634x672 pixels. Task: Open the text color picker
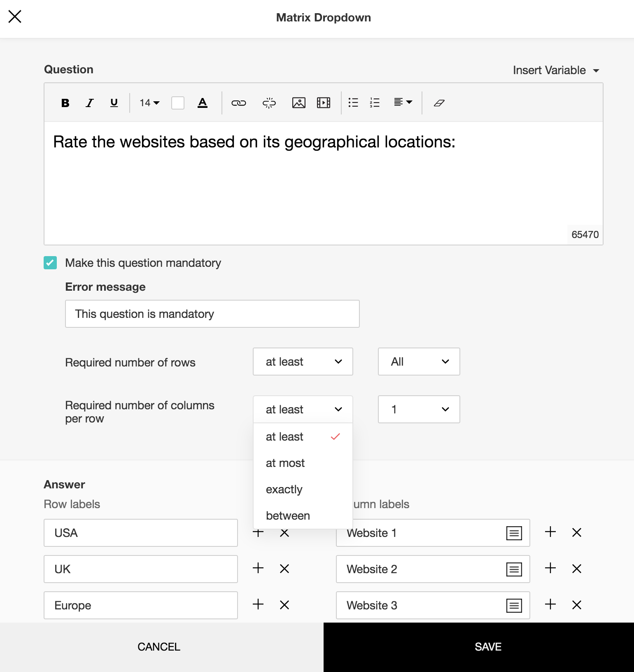pyautogui.click(x=203, y=103)
